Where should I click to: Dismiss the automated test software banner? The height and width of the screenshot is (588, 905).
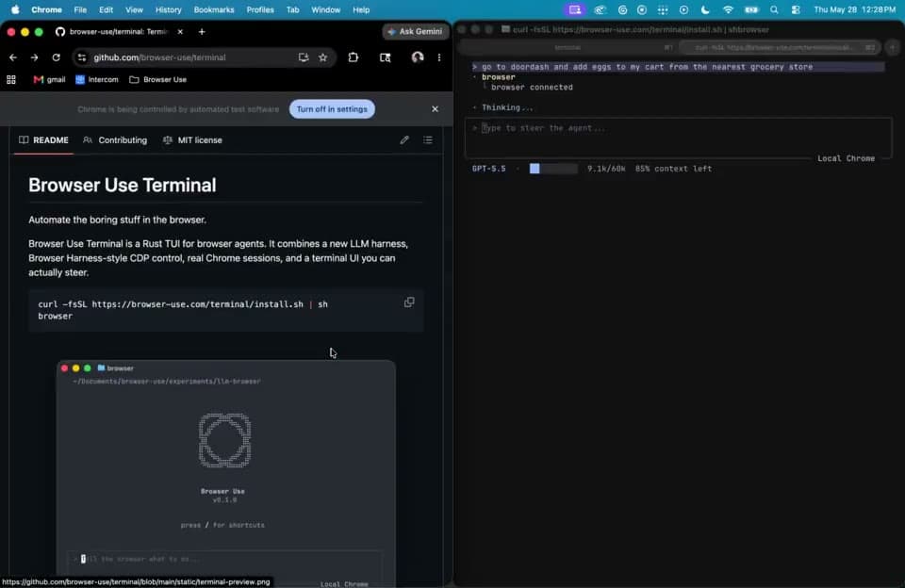[x=435, y=109]
